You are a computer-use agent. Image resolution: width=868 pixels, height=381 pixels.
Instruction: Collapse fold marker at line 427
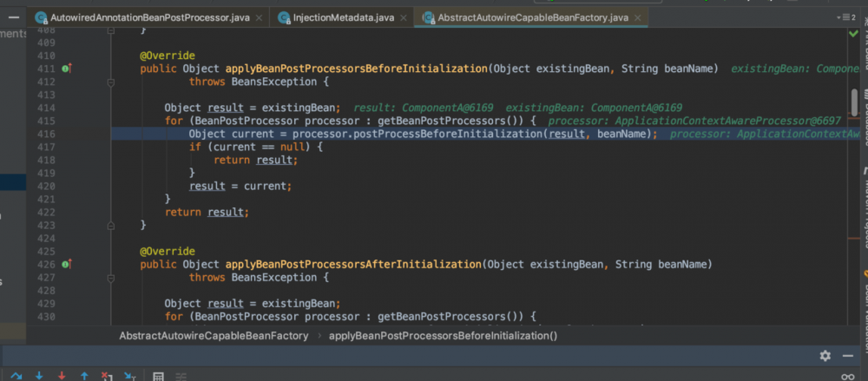pyautogui.click(x=111, y=278)
